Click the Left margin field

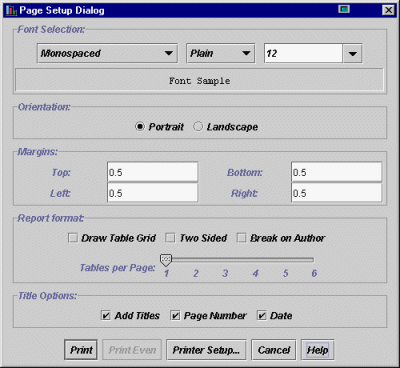click(x=153, y=193)
